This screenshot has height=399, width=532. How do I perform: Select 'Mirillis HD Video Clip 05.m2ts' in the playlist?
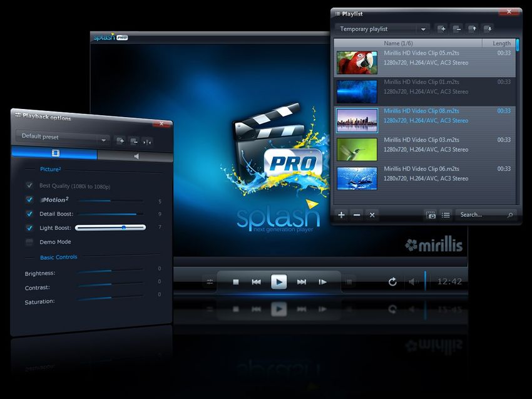point(425,63)
